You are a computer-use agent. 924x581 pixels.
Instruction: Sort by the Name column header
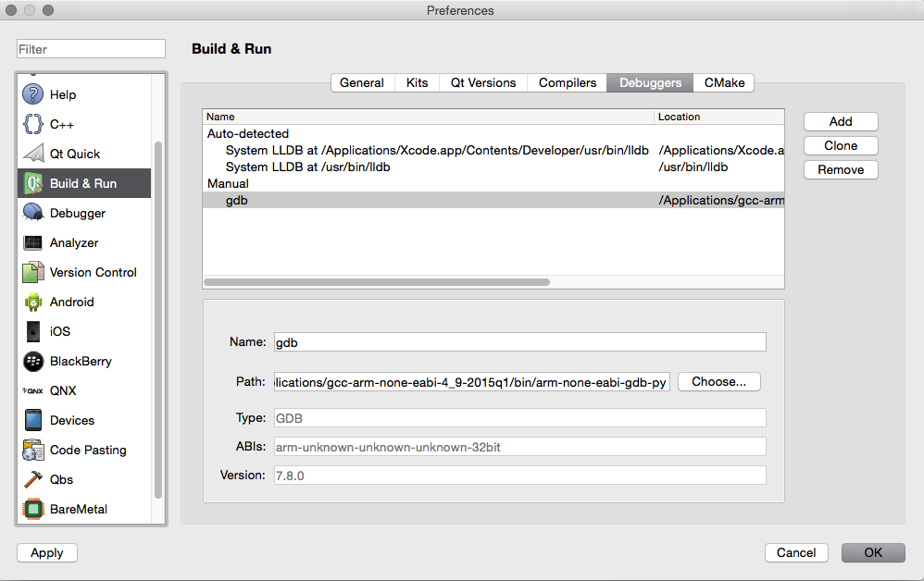[x=429, y=117]
